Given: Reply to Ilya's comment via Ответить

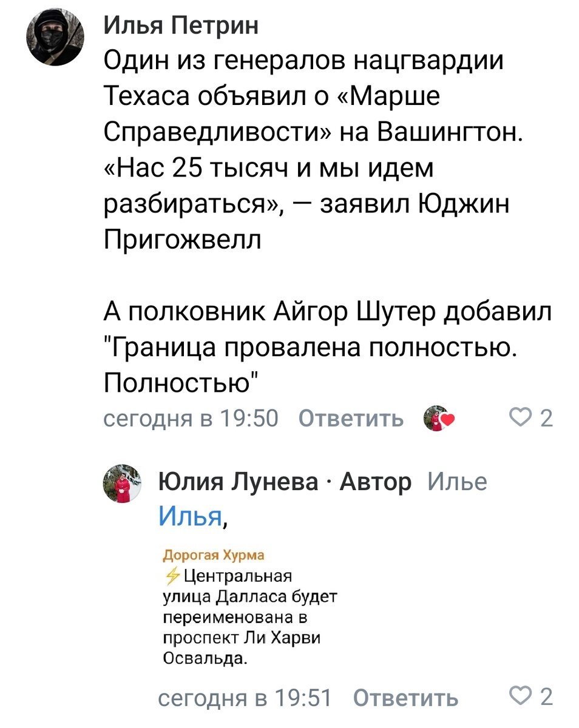Looking at the screenshot, I should (x=352, y=418).
